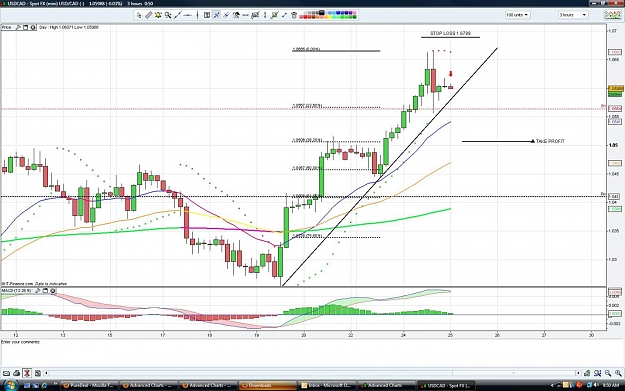Select the crossed lines drawing tool
Screen dimensions: 625x391
pos(226,15)
